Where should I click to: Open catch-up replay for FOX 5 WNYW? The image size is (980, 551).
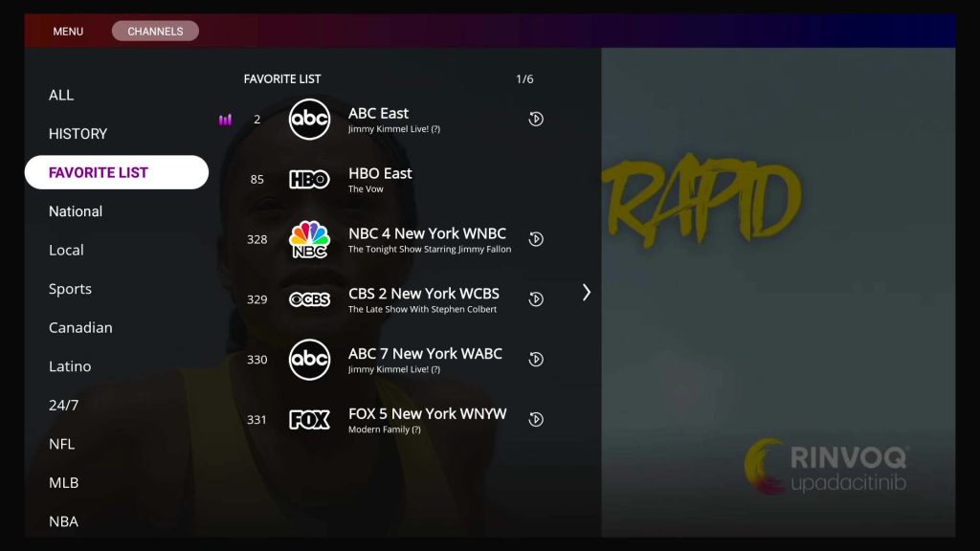(x=536, y=418)
